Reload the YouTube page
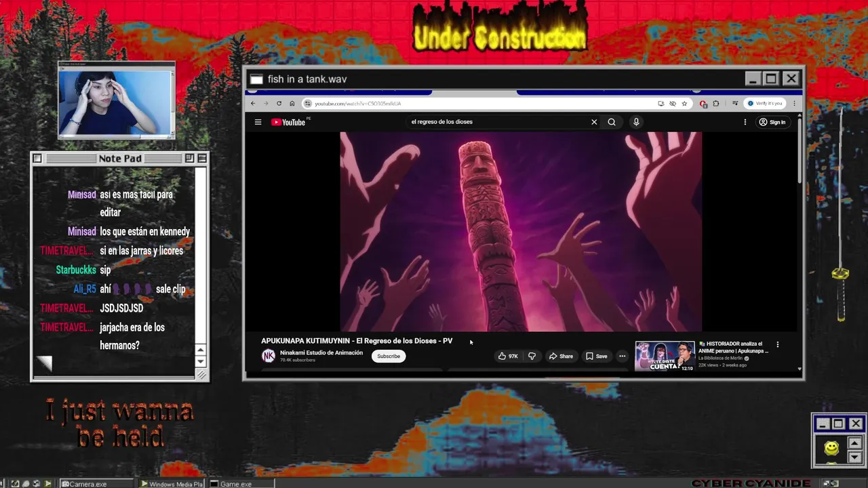This screenshot has width=868, height=488. [279, 104]
